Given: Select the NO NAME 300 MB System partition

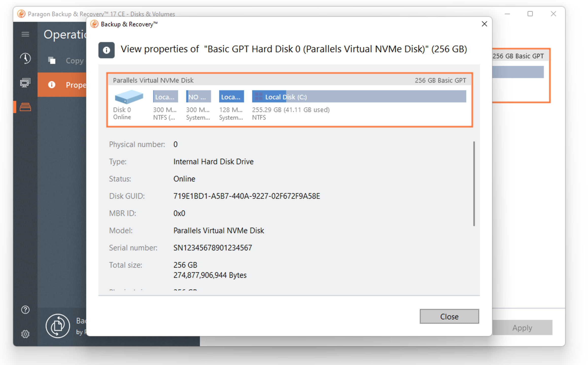Looking at the screenshot, I should (198, 97).
